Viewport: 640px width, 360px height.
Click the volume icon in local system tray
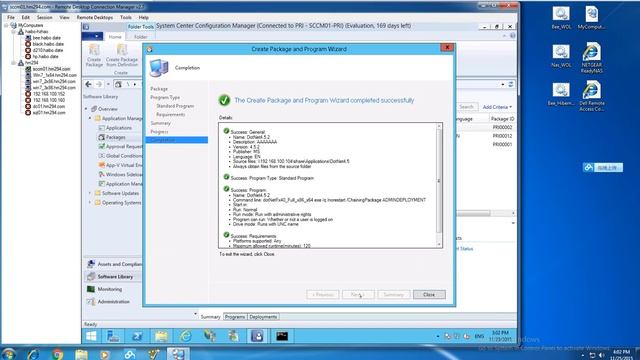tap(601, 356)
